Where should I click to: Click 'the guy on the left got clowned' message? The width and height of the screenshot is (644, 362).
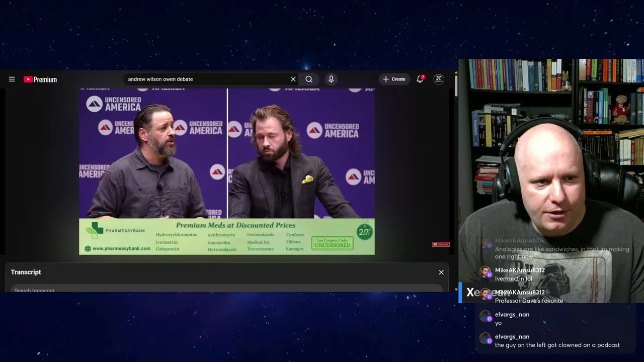[557, 345]
